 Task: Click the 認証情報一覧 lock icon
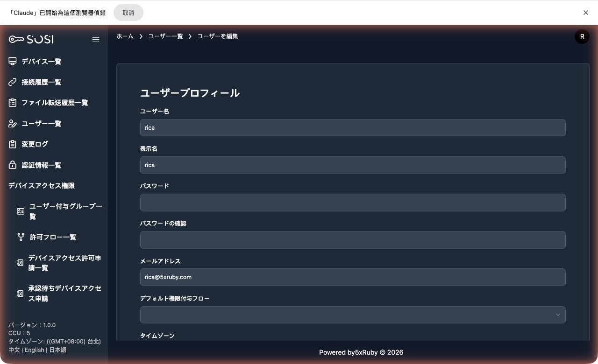(12, 165)
